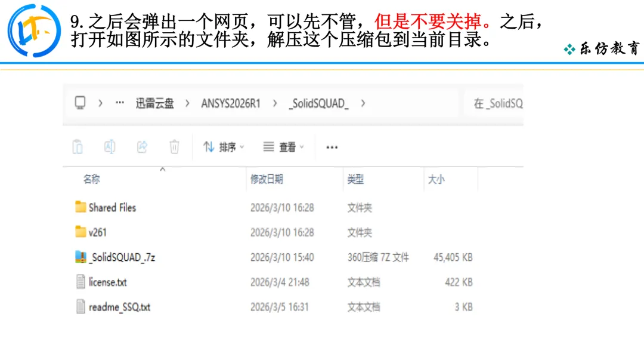Image resolution: width=644 pixels, height=363 pixels.
Task: Select the _SolidSQUAD_.7z file name
Action: pyautogui.click(x=122, y=258)
